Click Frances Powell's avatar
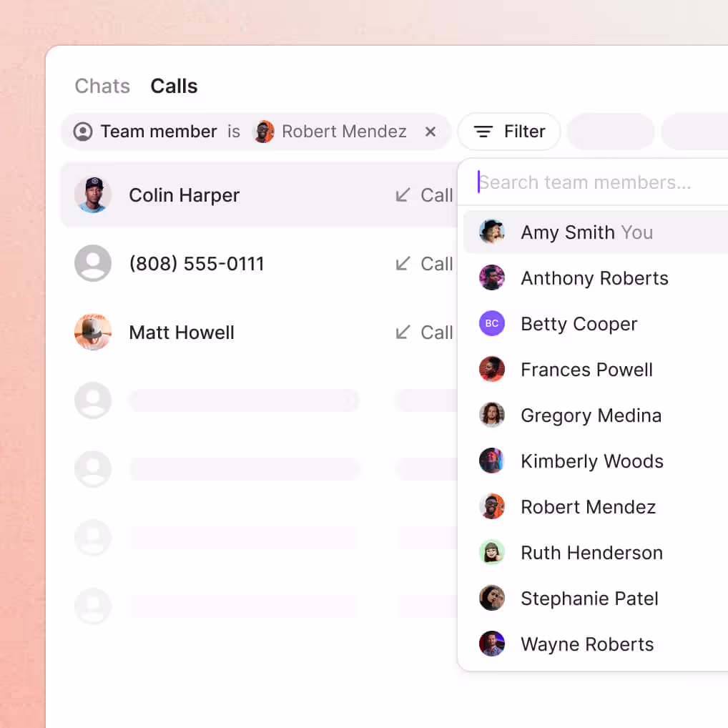728x728 pixels. pos(492,370)
